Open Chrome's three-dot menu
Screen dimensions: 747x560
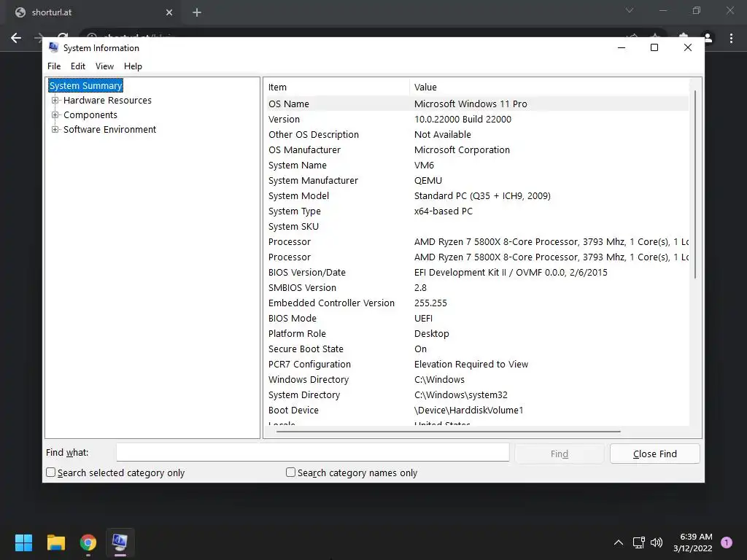731,38
